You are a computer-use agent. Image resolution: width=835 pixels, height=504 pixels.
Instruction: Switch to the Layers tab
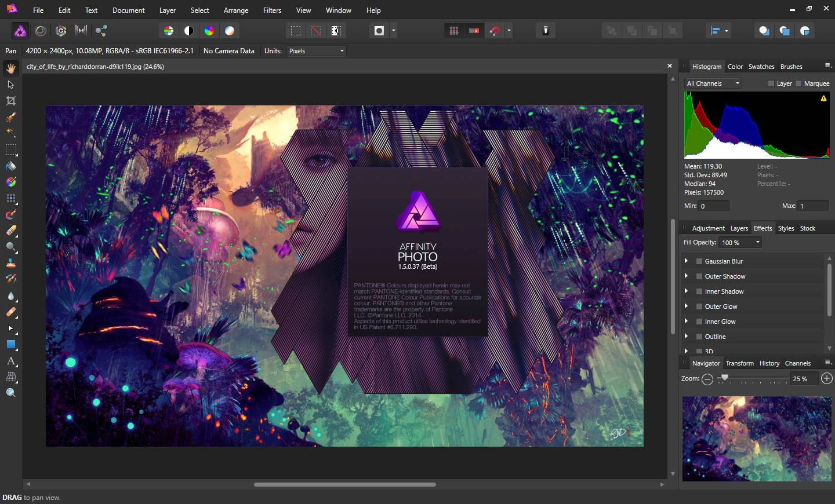[739, 228]
